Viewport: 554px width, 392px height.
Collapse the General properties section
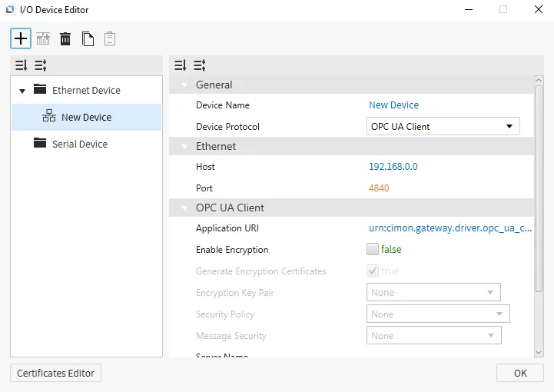click(184, 85)
